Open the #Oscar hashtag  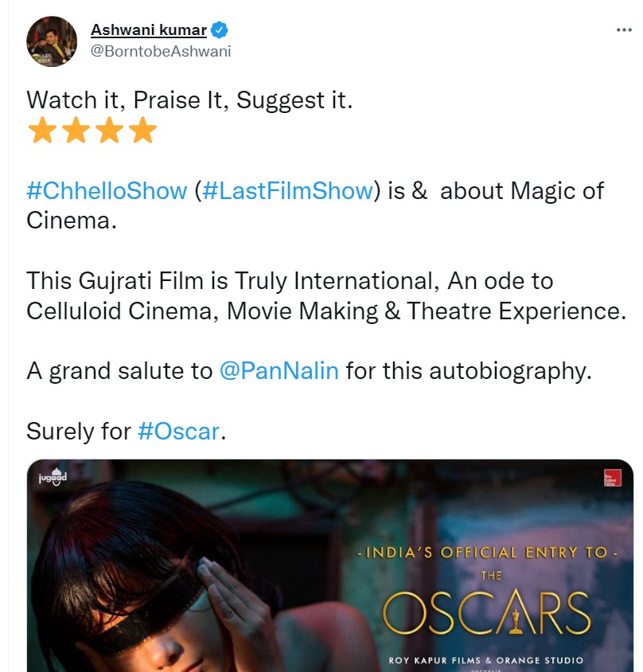click(178, 431)
